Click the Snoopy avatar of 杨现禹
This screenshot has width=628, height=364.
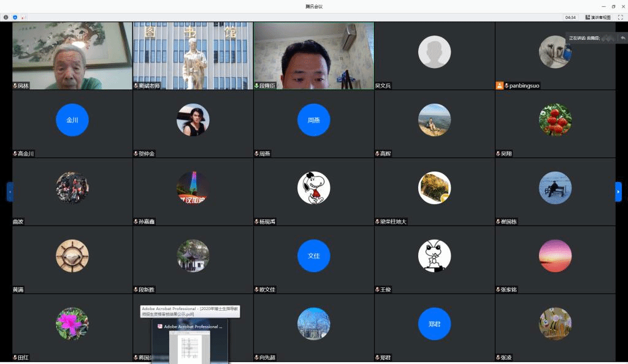point(313,188)
